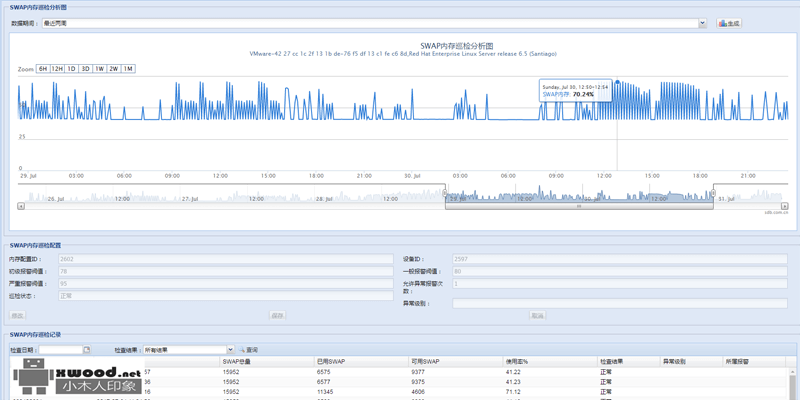Click the magnifier query icon
Viewport: 800px width, 400px height.
242,349
